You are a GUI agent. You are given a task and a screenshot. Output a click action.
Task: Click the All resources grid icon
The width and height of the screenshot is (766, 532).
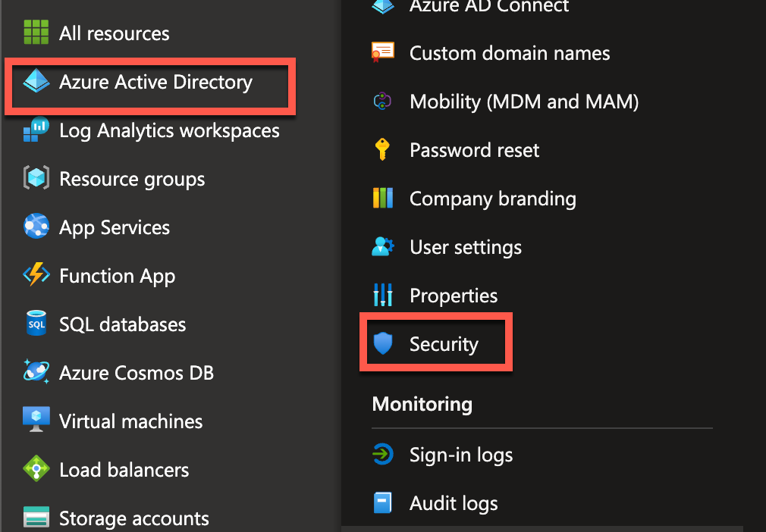(x=36, y=33)
